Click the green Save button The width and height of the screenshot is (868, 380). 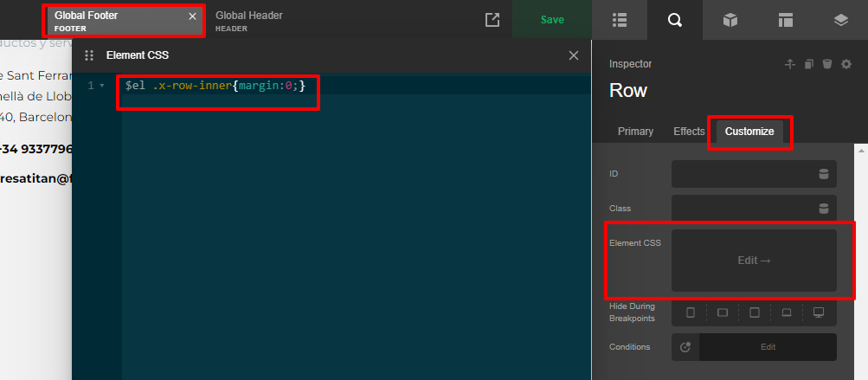tap(552, 20)
